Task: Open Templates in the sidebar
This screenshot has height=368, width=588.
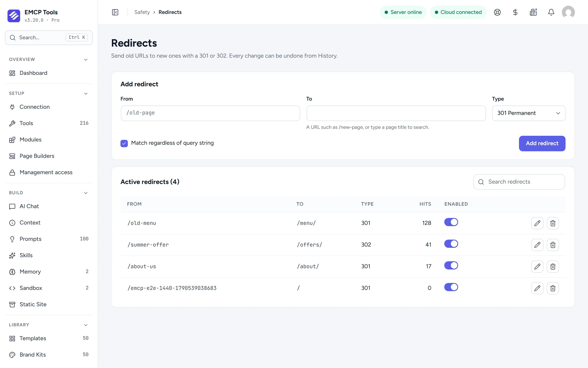Action: (x=49, y=338)
